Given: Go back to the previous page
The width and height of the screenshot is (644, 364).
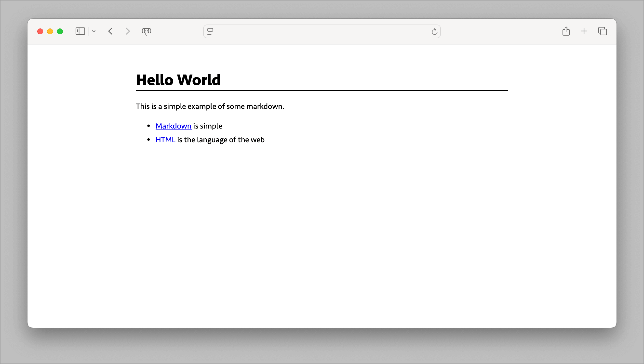Looking at the screenshot, I should click(110, 31).
